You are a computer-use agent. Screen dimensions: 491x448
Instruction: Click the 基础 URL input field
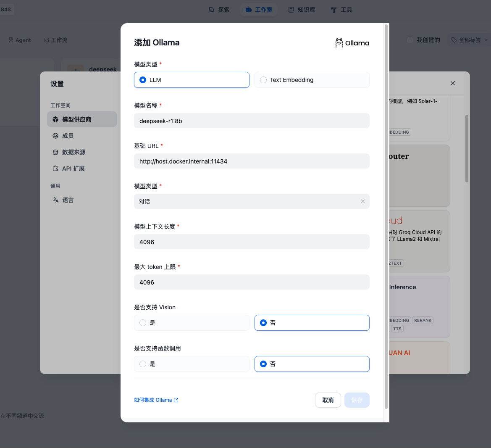pos(252,161)
